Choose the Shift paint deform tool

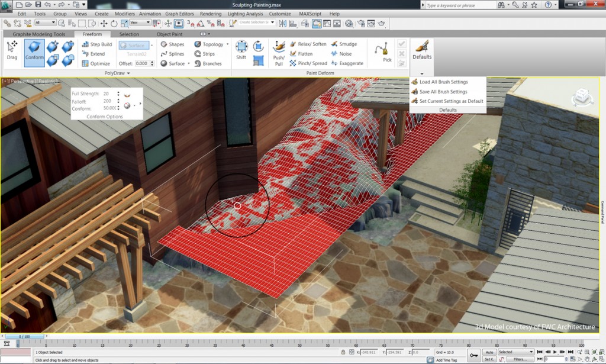[x=241, y=50]
